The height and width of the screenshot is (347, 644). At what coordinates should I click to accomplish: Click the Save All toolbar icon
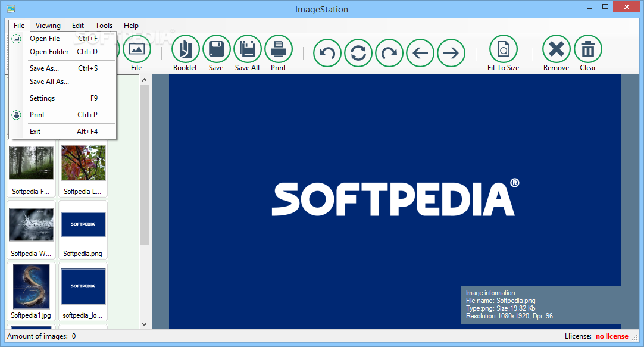(247, 49)
